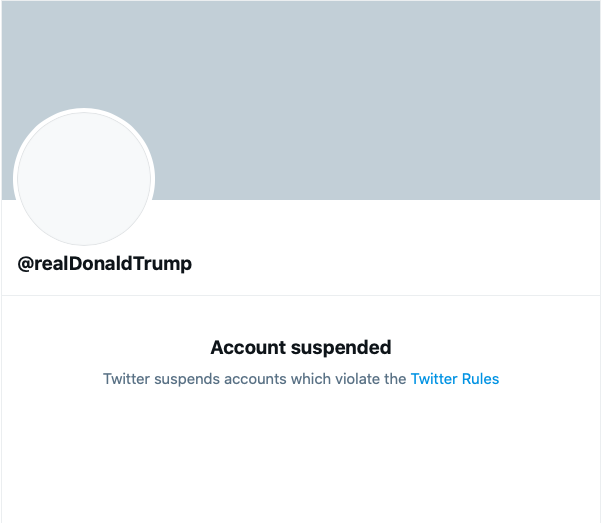Click the word "which" in the notice
This screenshot has height=523, width=602.
[x=309, y=379]
